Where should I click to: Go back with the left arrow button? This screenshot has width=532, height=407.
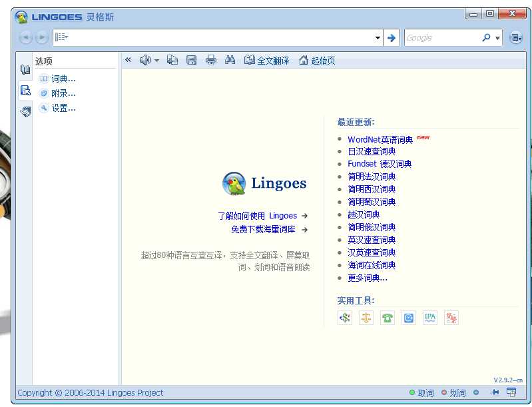26,37
